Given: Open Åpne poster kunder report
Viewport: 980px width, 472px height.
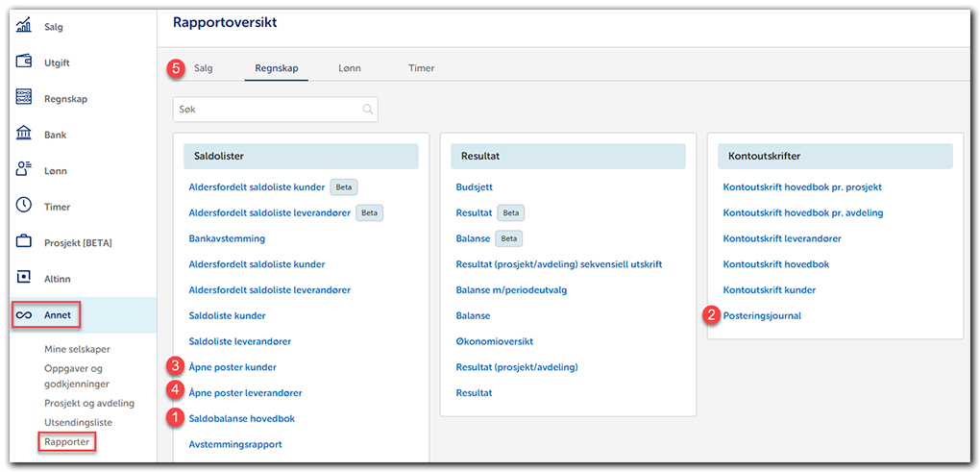Looking at the screenshot, I should pos(233,367).
